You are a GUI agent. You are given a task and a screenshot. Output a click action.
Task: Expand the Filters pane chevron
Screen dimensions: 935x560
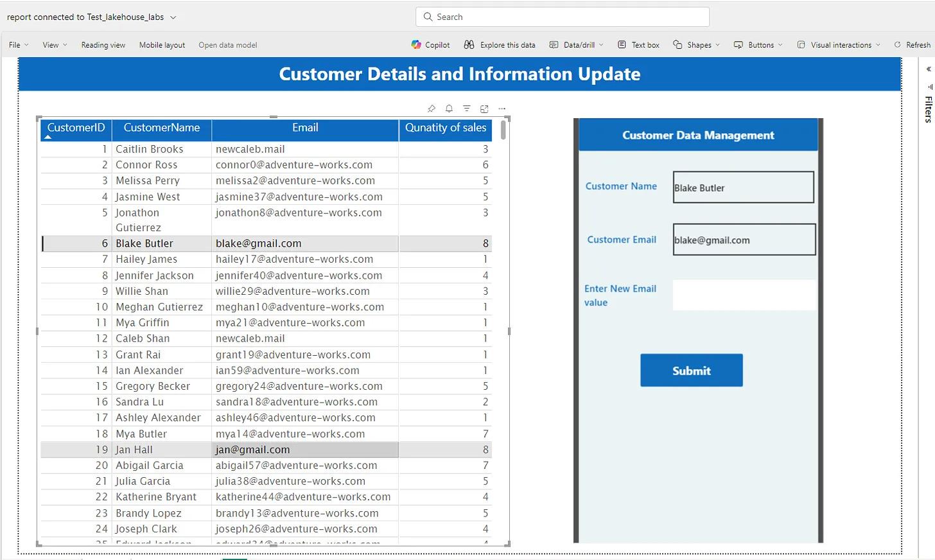[929, 69]
